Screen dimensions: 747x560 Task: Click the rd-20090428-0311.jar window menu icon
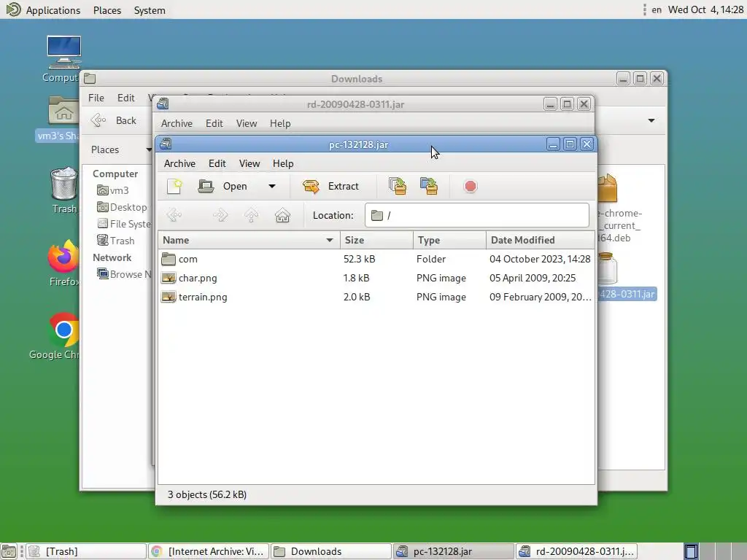pyautogui.click(x=163, y=104)
